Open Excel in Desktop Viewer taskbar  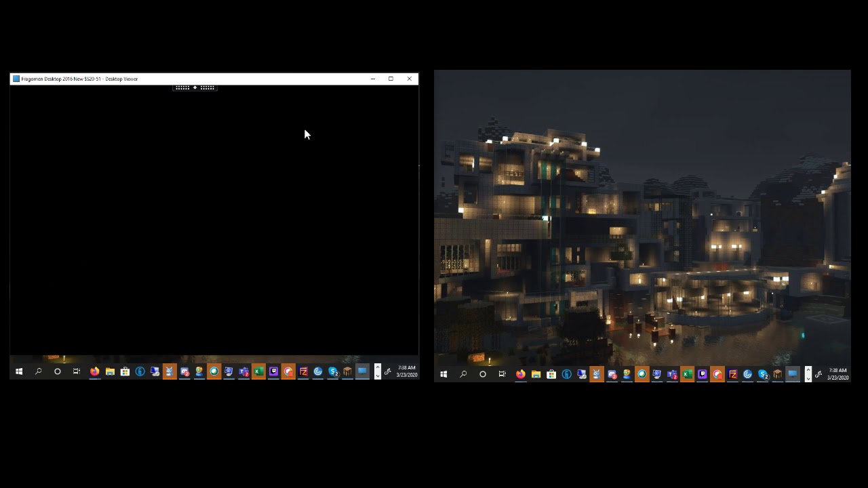258,371
